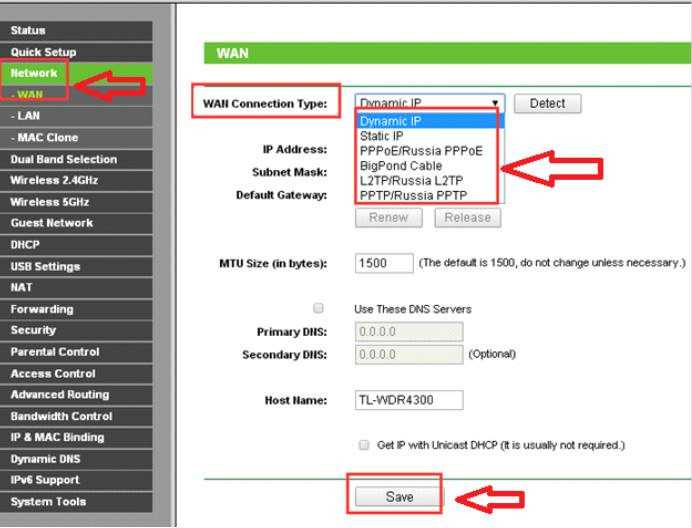Click the 'WAN Connection Type:' label
This screenshot has height=528, width=692.
265,104
